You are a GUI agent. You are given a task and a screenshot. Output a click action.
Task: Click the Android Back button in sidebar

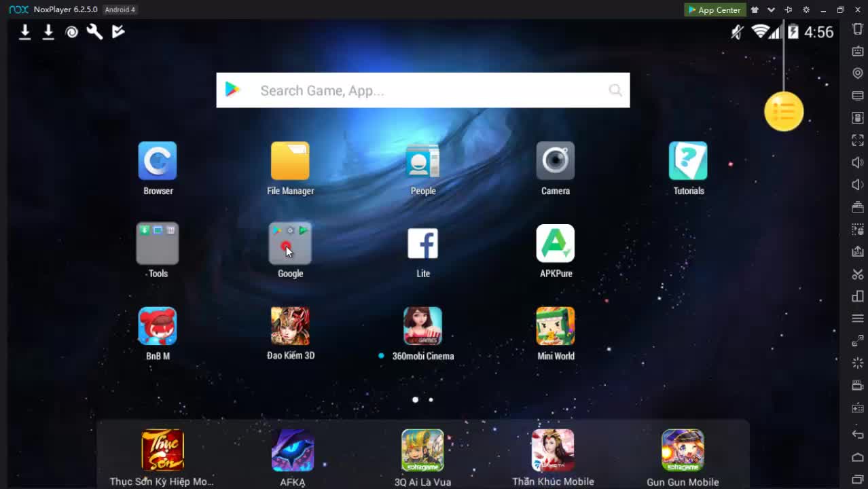click(858, 435)
